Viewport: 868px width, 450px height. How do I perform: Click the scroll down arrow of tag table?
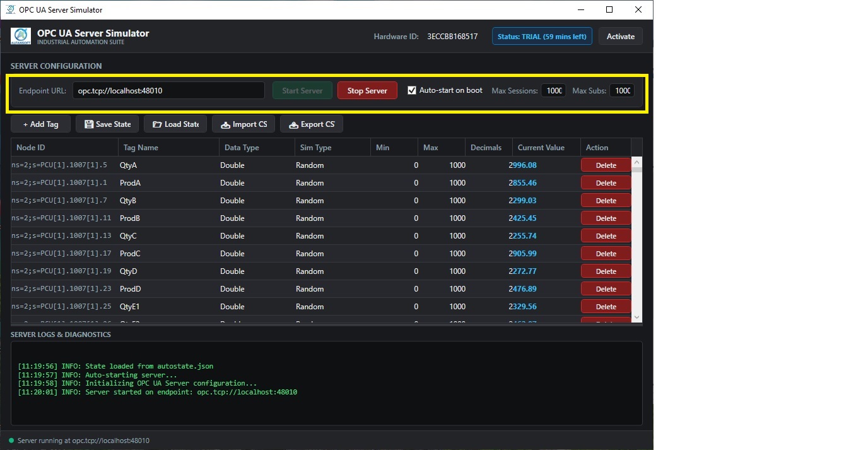point(637,317)
